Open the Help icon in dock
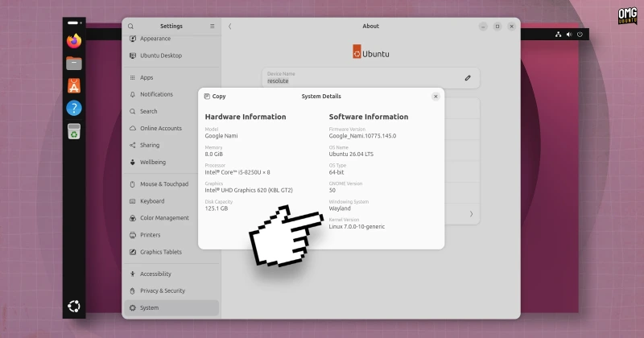 (74, 108)
